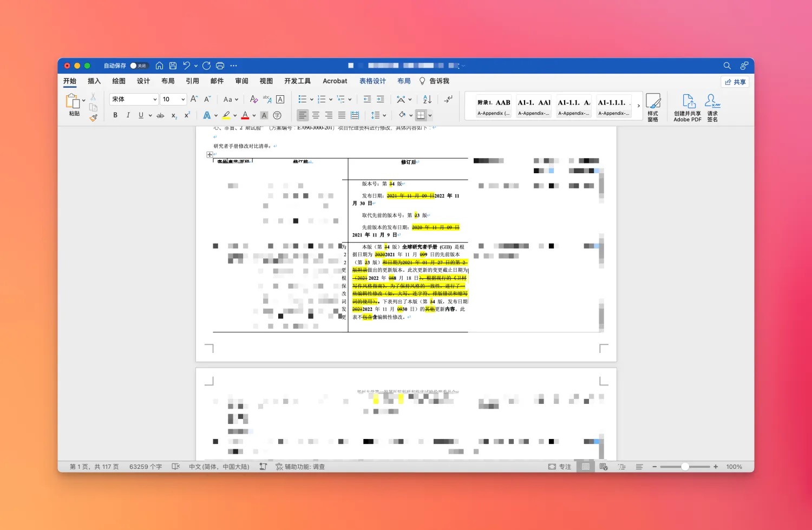Click the 告诉我 tell me box
This screenshot has height=530, width=812.
435,81
